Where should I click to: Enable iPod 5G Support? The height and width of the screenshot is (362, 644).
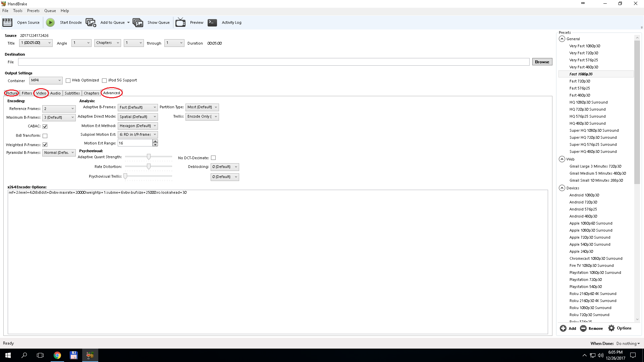104,80
